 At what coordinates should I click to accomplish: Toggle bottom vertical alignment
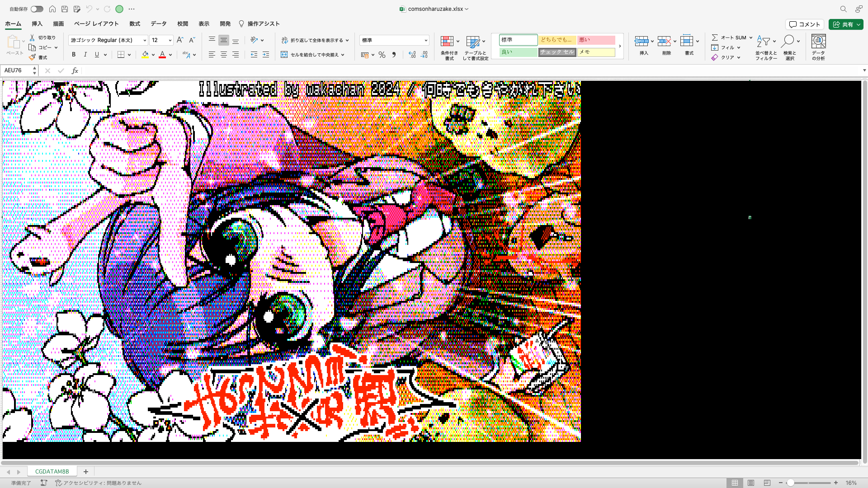pyautogui.click(x=236, y=40)
